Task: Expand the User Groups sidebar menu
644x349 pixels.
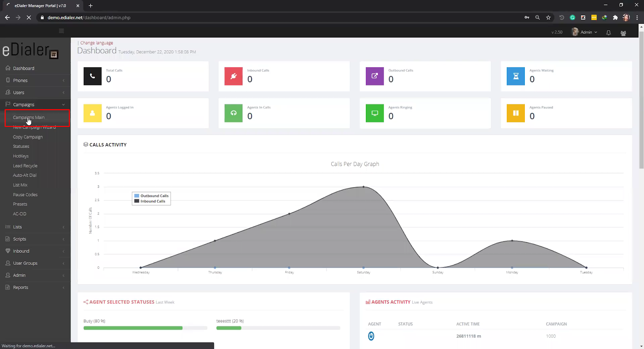Action: (x=35, y=263)
